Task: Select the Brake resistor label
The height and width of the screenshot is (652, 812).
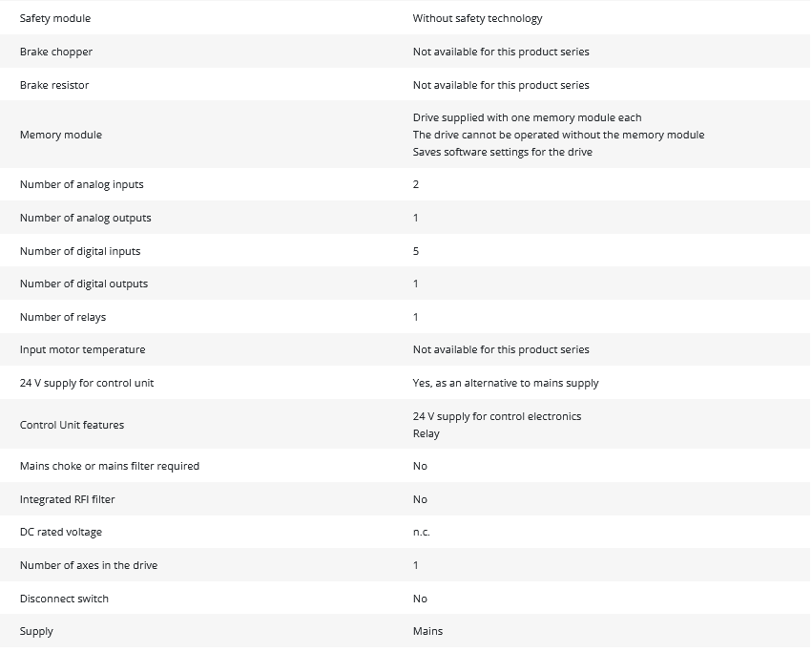Action: [x=54, y=85]
